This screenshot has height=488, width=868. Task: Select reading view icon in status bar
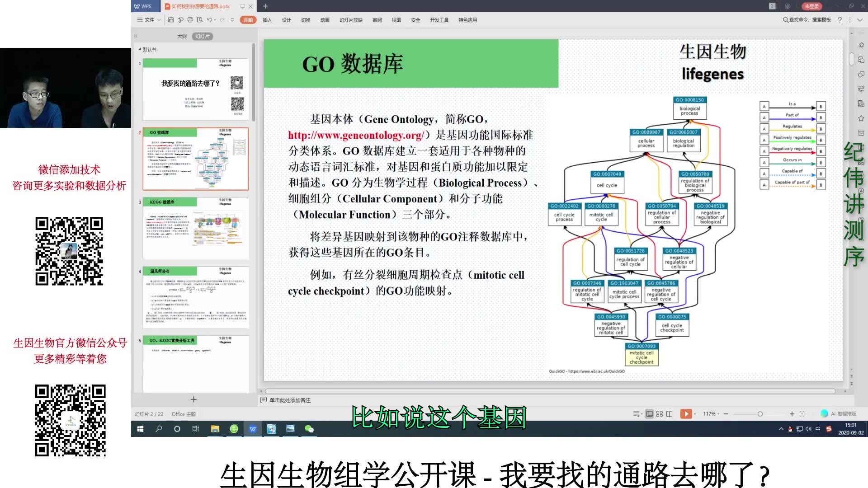[x=670, y=413]
